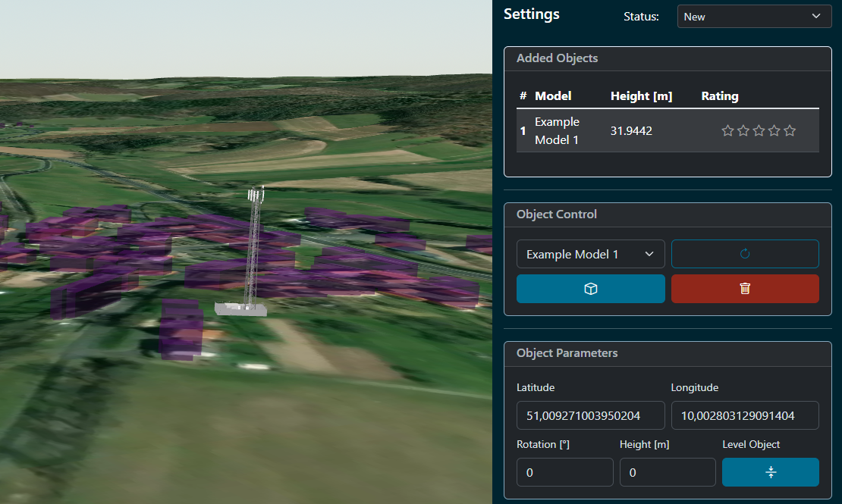Click the Rating column header
Viewport: 842px width, 504px height.
[719, 96]
